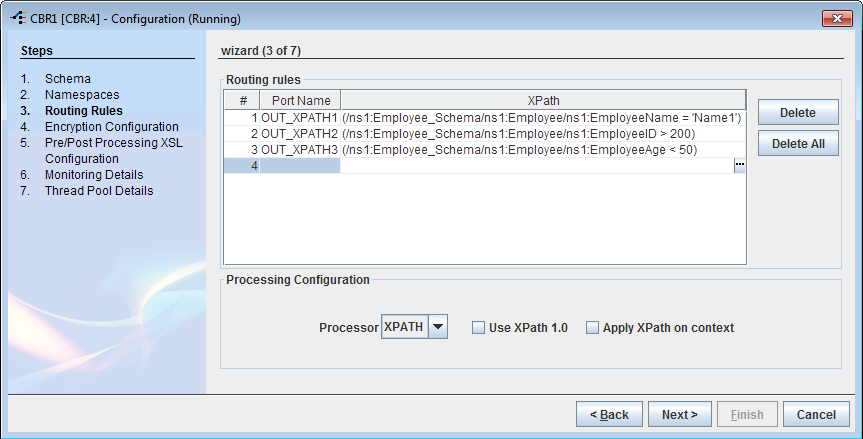Viewport: 863px width, 439px height.
Task: Click the empty Port Name cell in row 4
Action: point(299,166)
